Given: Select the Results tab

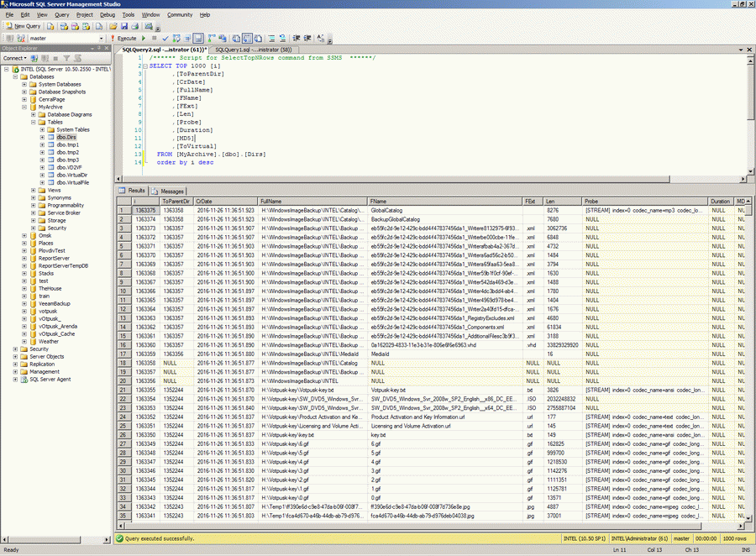Looking at the screenshot, I should click(132, 191).
